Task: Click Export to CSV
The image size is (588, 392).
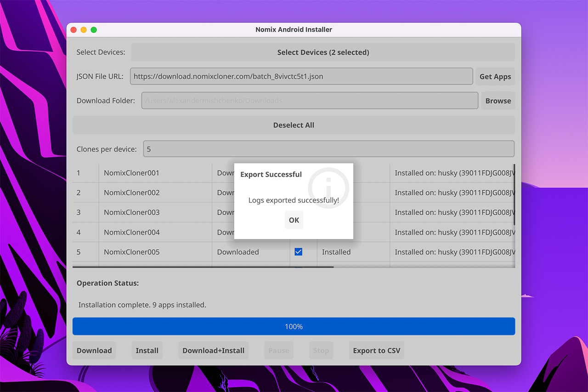Action: [x=377, y=351]
